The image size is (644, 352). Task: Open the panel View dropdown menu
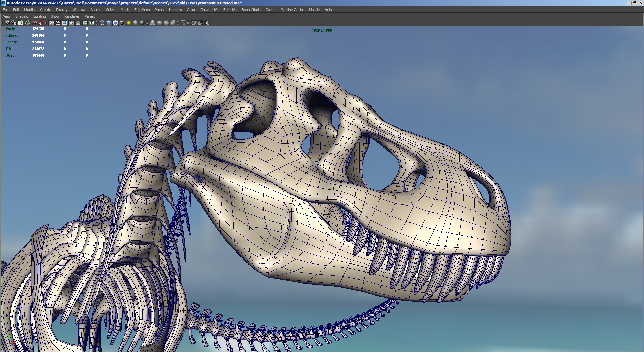pyautogui.click(x=7, y=16)
